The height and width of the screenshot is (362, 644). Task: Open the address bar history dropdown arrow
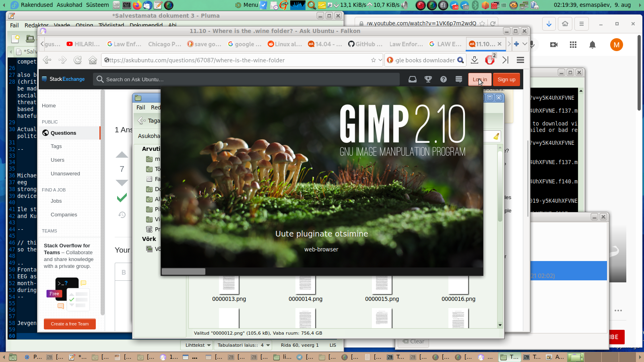[x=380, y=60]
